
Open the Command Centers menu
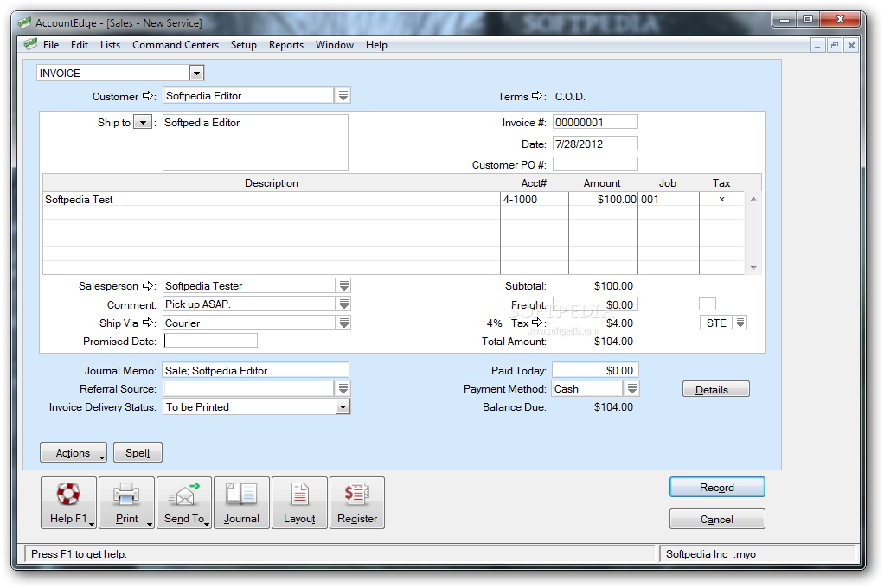tap(176, 45)
